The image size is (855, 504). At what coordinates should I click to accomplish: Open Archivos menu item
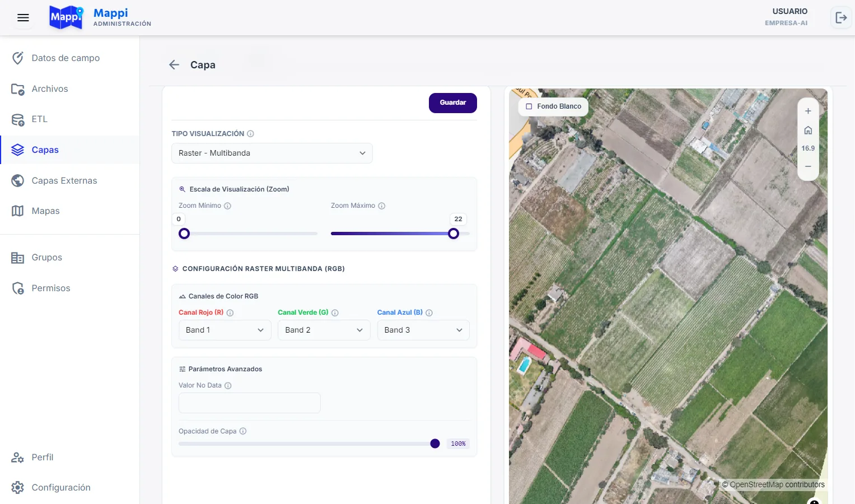click(69, 89)
